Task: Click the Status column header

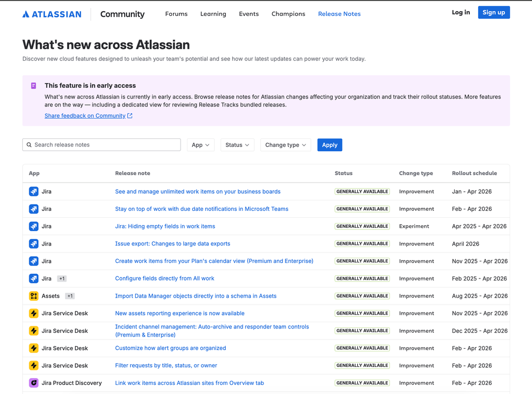Action: click(x=343, y=173)
